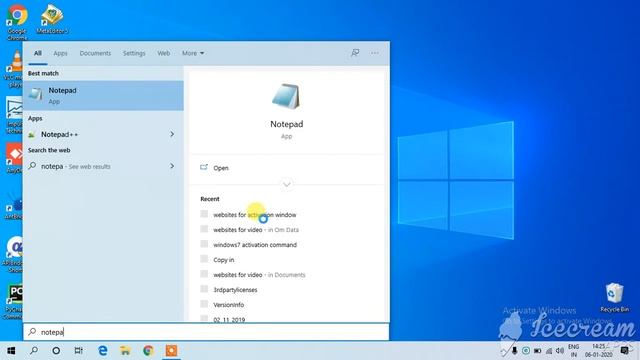The width and height of the screenshot is (640, 360).
Task: Click the feedback icon in search panel
Action: 355,53
